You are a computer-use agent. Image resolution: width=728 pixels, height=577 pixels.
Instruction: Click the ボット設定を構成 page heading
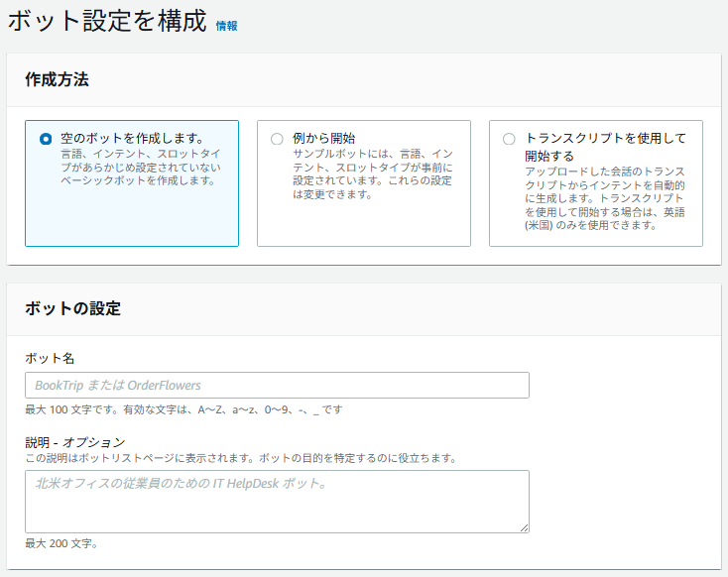click(x=107, y=22)
